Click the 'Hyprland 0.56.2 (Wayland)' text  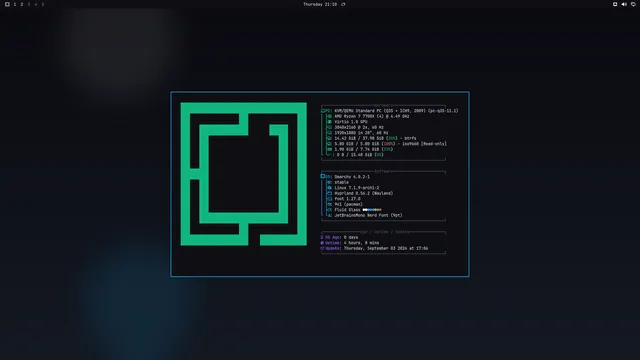tap(364, 193)
